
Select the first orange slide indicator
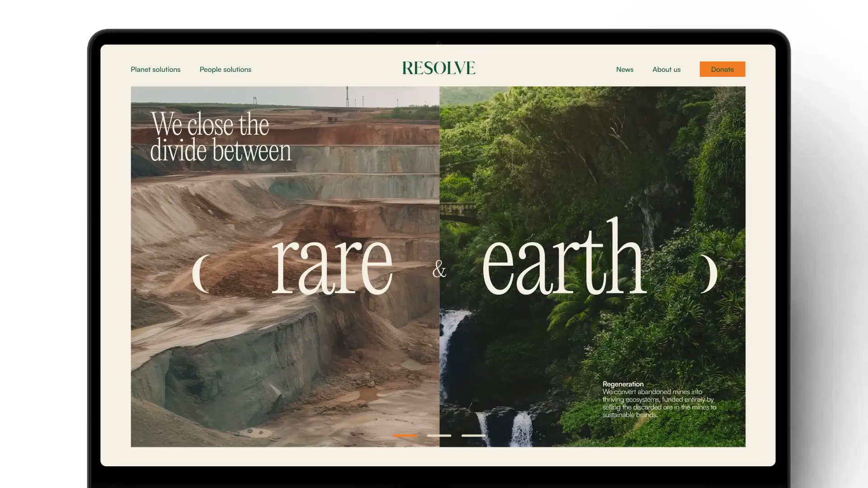(x=405, y=436)
